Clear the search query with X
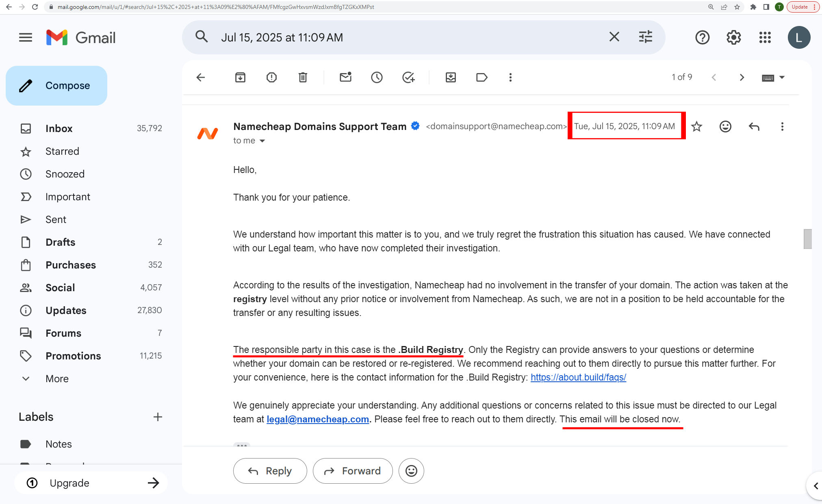Image resolution: width=822 pixels, height=504 pixels. point(614,37)
